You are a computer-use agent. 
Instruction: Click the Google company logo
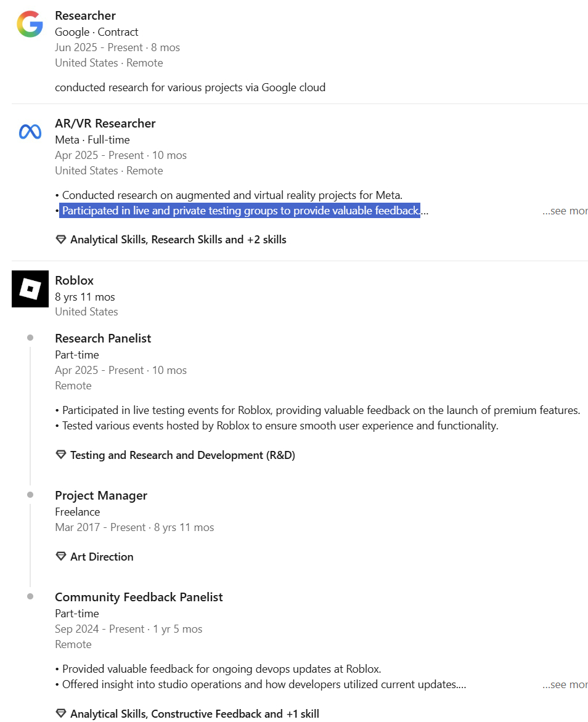(x=30, y=25)
